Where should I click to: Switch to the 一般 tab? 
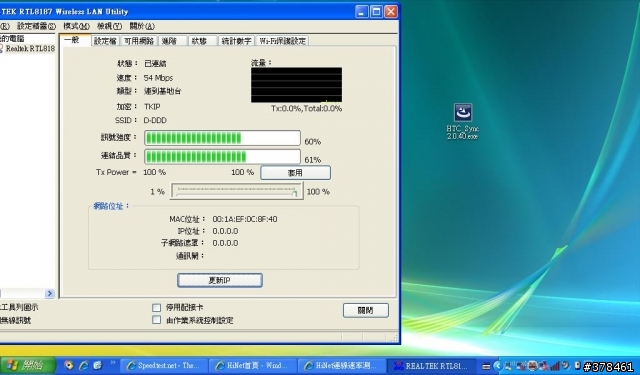tap(75, 40)
